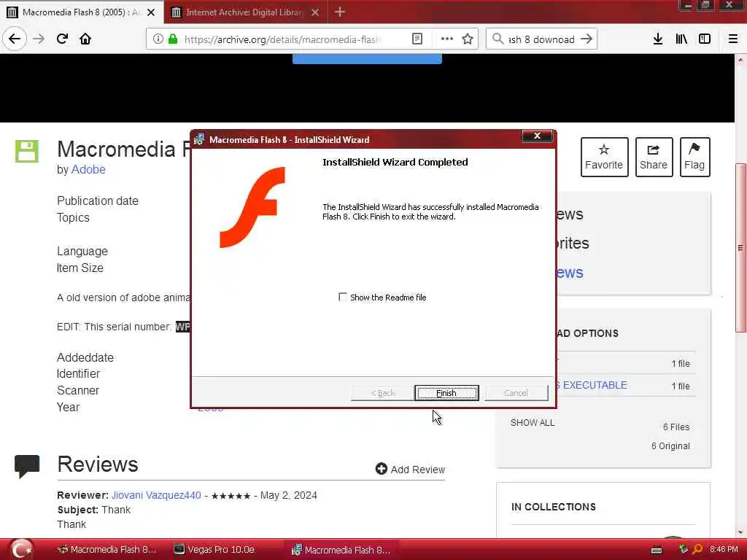This screenshot has width=747, height=560.
Task: Open the browser Home icon
Action: (x=85, y=39)
